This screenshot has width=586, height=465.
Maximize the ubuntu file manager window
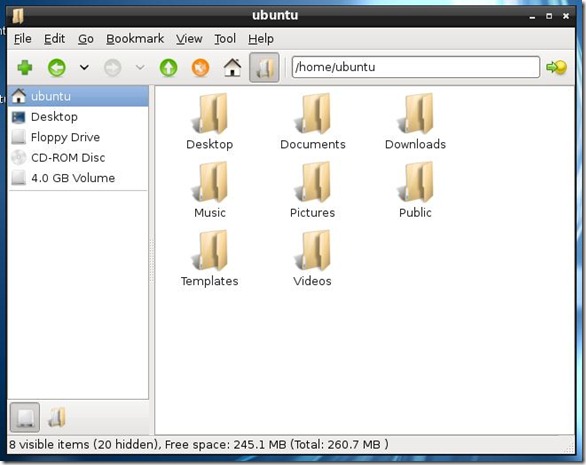tap(549, 16)
